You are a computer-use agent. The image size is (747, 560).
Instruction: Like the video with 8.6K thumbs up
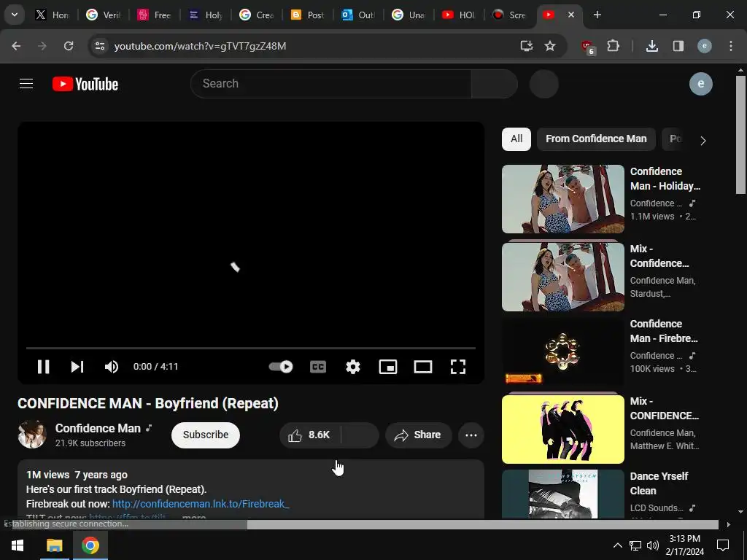309,435
